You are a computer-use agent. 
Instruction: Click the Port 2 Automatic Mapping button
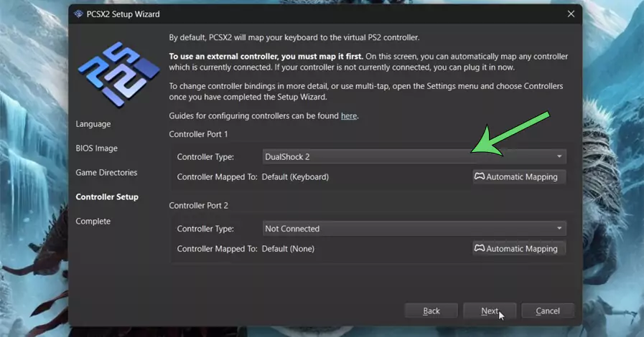click(519, 249)
